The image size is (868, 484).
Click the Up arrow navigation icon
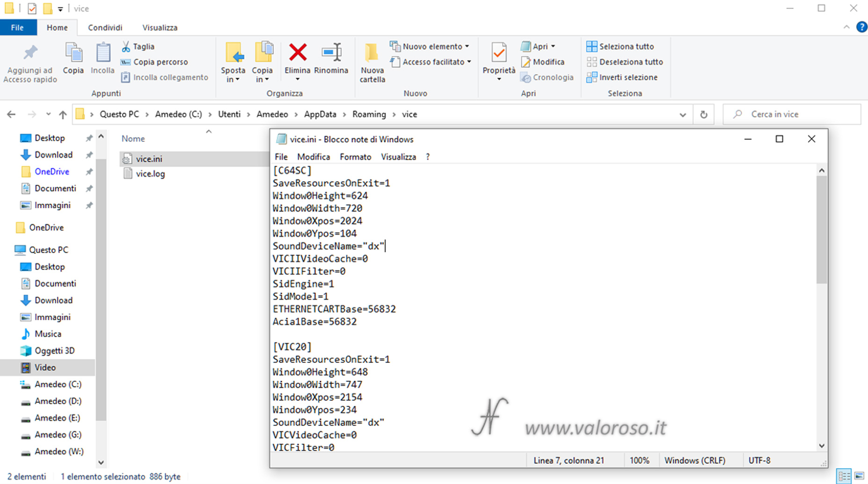[x=63, y=115]
